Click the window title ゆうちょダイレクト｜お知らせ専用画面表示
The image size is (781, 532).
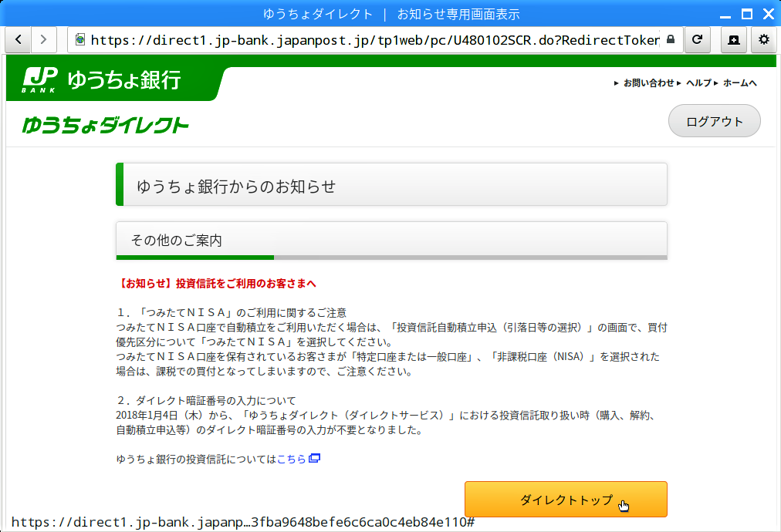tap(391, 15)
